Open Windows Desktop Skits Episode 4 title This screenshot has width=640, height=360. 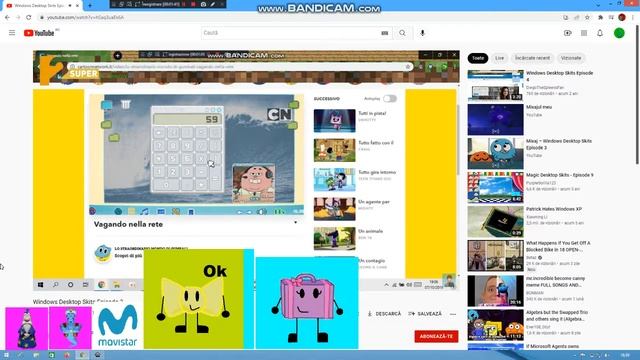click(560, 76)
